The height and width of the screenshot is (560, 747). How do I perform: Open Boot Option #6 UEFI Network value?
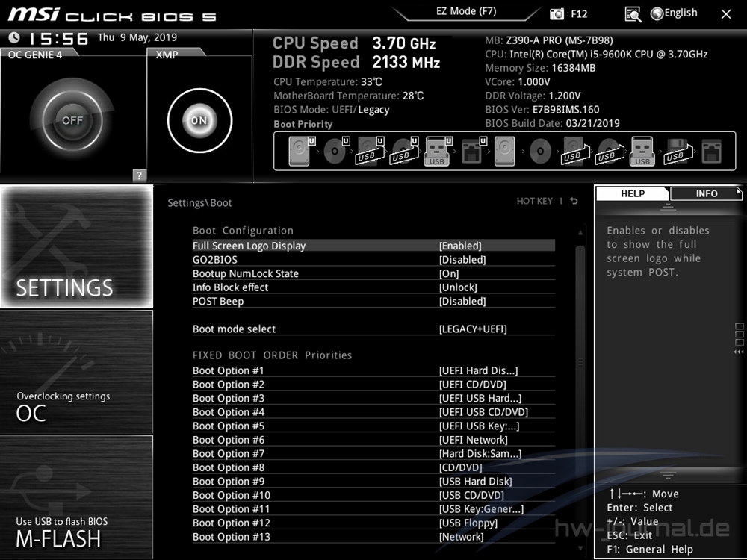click(473, 440)
